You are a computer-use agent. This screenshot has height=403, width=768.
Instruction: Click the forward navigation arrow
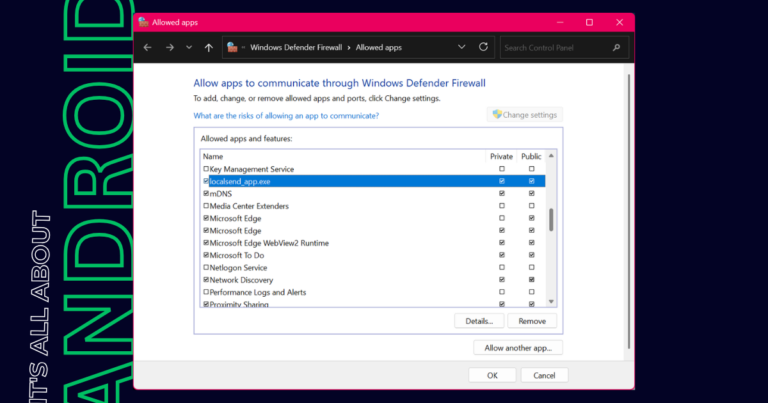tap(170, 47)
